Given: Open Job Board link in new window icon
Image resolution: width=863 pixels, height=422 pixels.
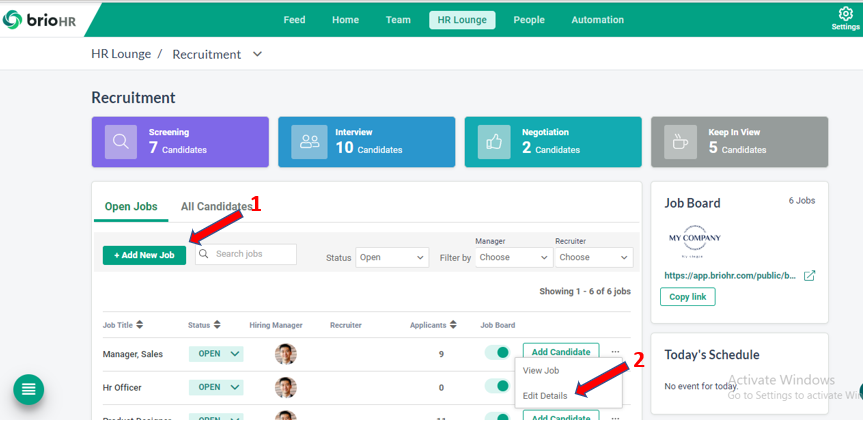Looking at the screenshot, I should click(809, 276).
